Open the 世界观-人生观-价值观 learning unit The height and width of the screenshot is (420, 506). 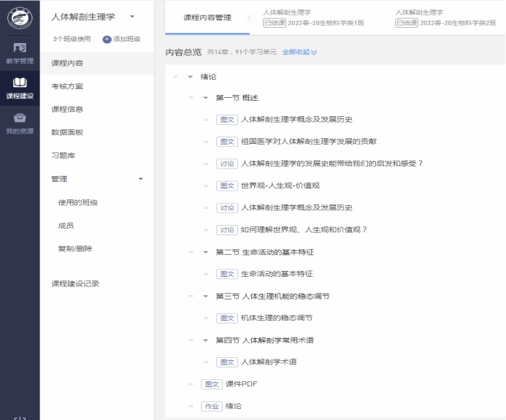pyautogui.click(x=281, y=186)
